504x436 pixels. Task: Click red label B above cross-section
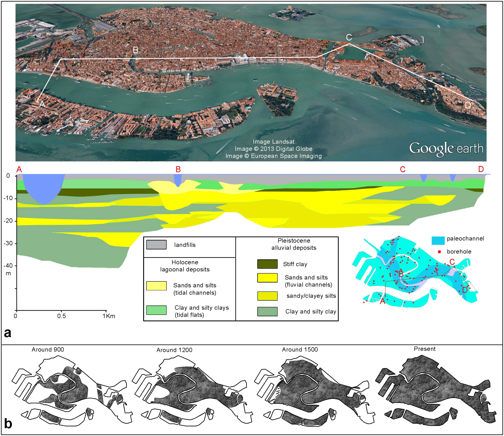click(x=178, y=169)
